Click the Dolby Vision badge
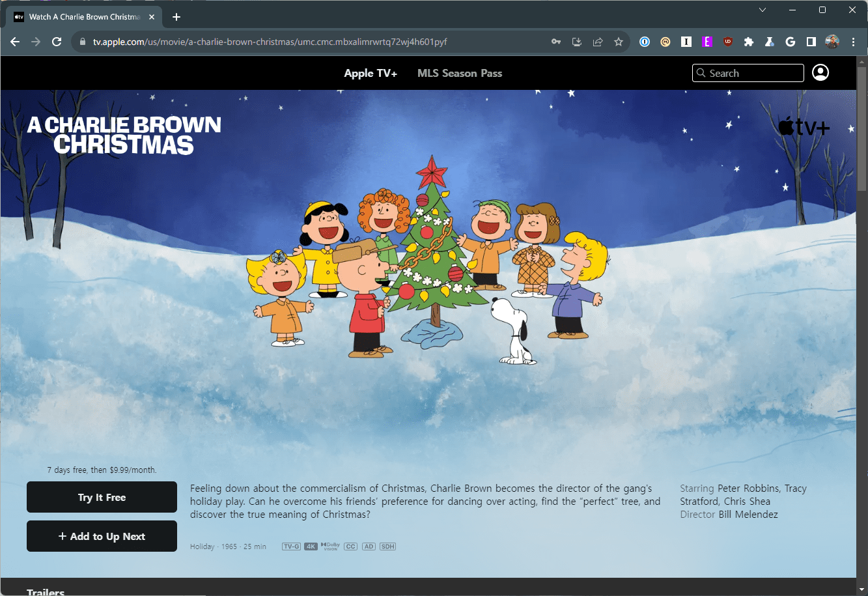 tap(331, 546)
